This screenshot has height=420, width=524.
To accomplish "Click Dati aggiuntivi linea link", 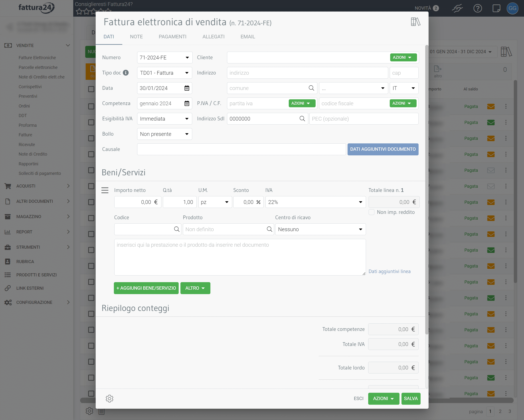I will 389,272.
